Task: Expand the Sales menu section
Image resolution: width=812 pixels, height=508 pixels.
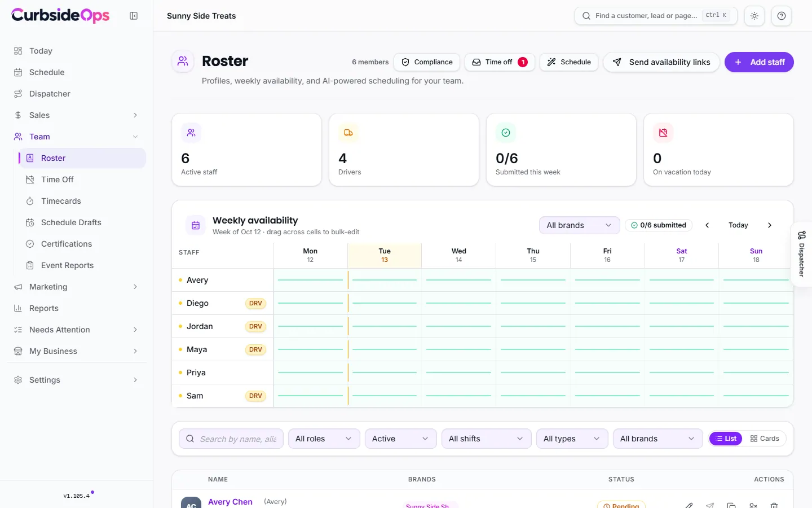Action: (76, 115)
